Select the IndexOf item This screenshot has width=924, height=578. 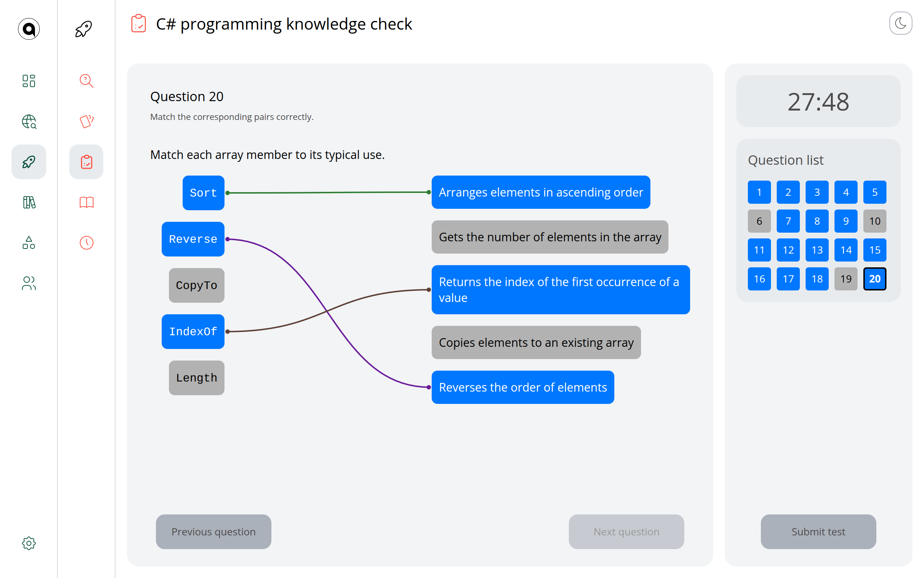(x=193, y=331)
